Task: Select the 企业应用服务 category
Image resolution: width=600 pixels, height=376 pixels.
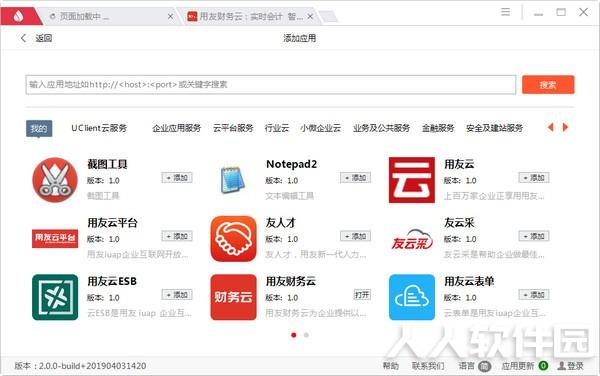Action: click(177, 128)
